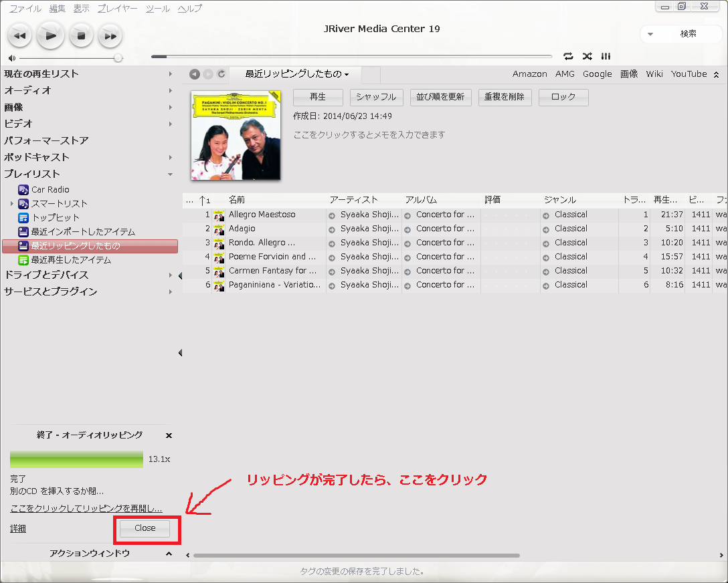Dismiss the audio ripping panel with X
The width and height of the screenshot is (728, 583).
pos(169,435)
